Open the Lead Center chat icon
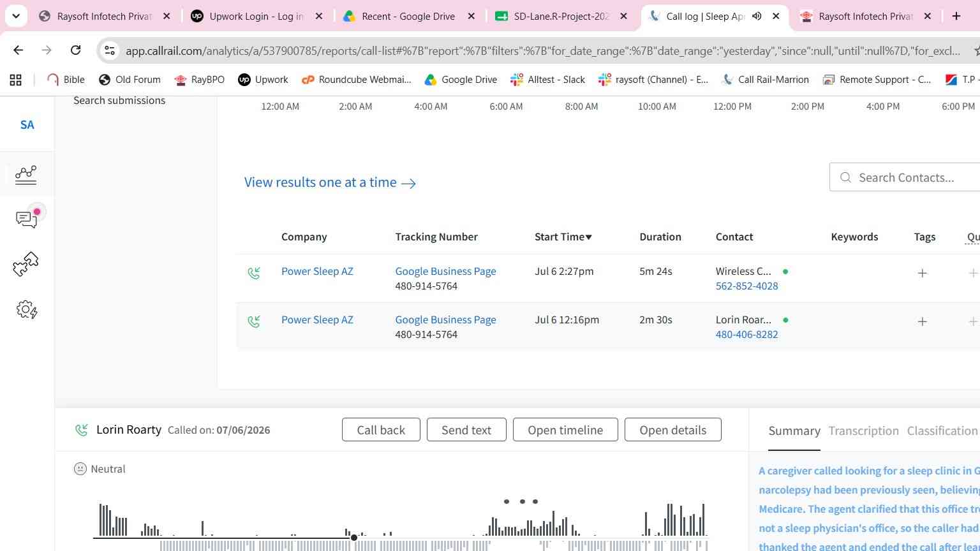 (26, 219)
